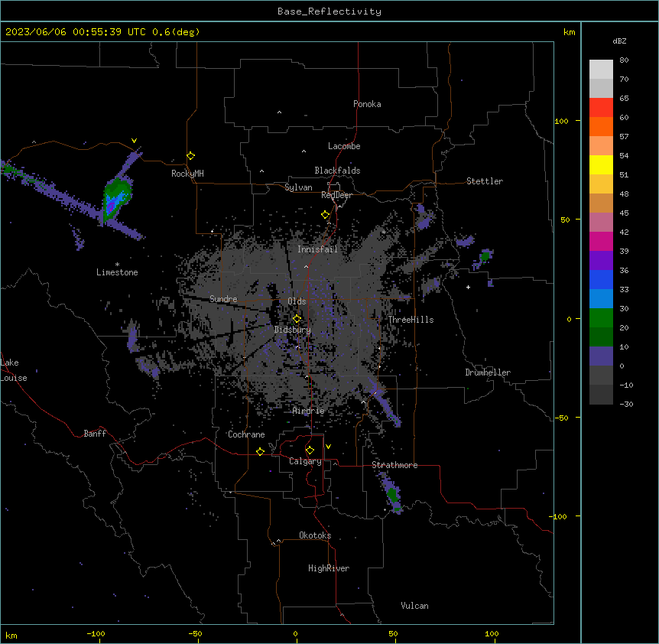Pick the light blue 30-33 dBZ legend swatch
Viewport: 659px width, 644px height.
point(601,298)
